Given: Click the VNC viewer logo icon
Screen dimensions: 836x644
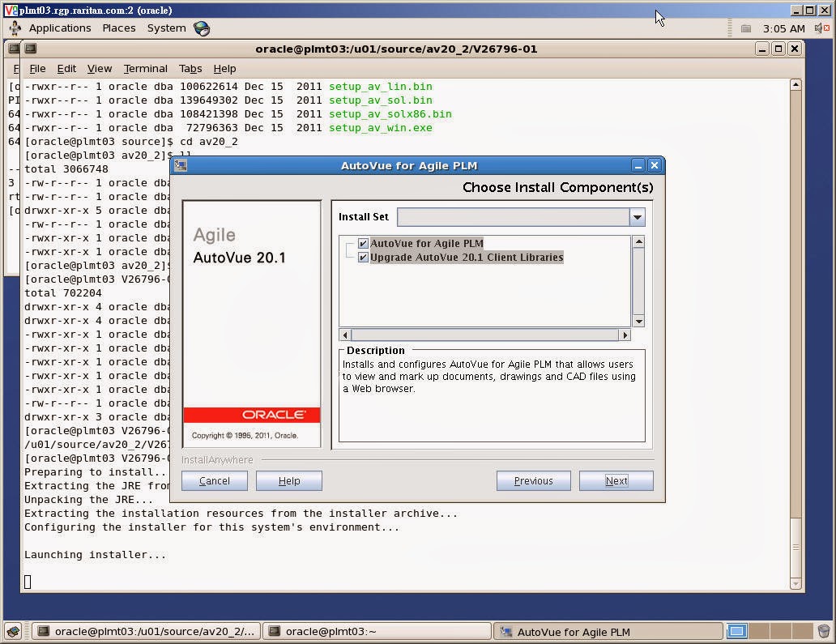Looking at the screenshot, I should pos(11,11).
